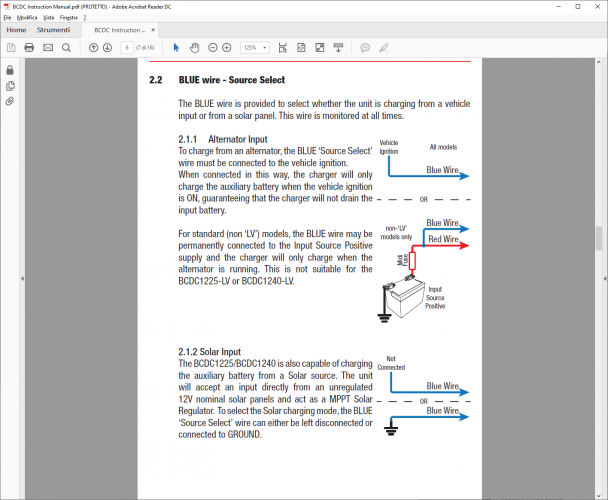Screen dimensions: 608x500
Task: Go to next page with down arrow
Action: click(107, 47)
